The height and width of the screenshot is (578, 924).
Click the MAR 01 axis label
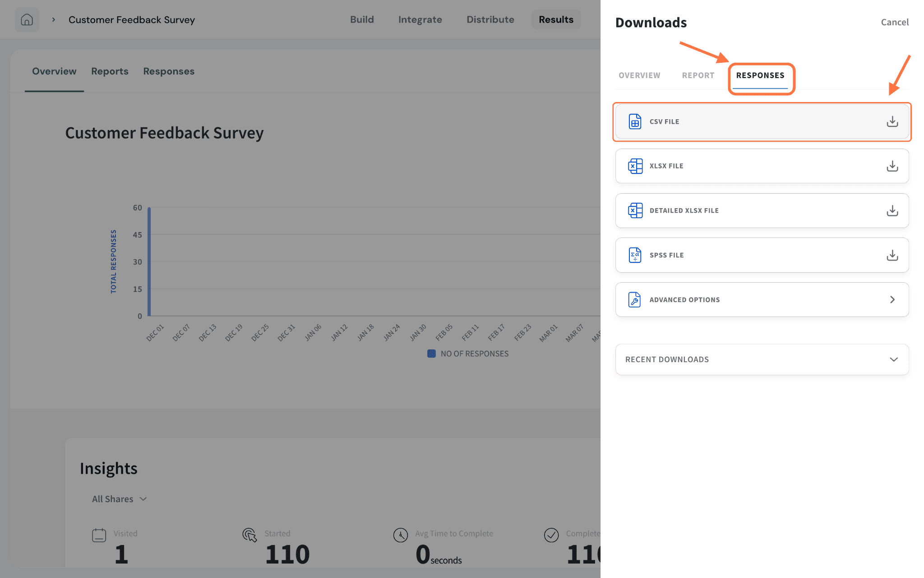pyautogui.click(x=549, y=333)
